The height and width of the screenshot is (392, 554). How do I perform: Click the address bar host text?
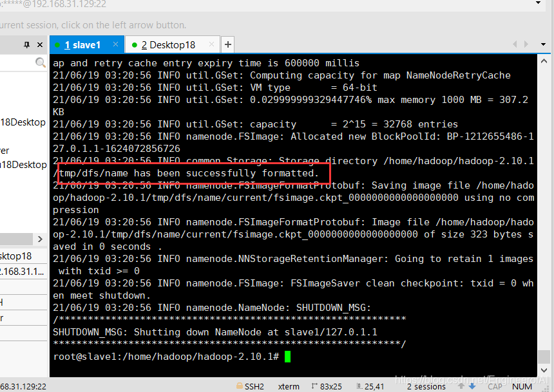click(53, 4)
